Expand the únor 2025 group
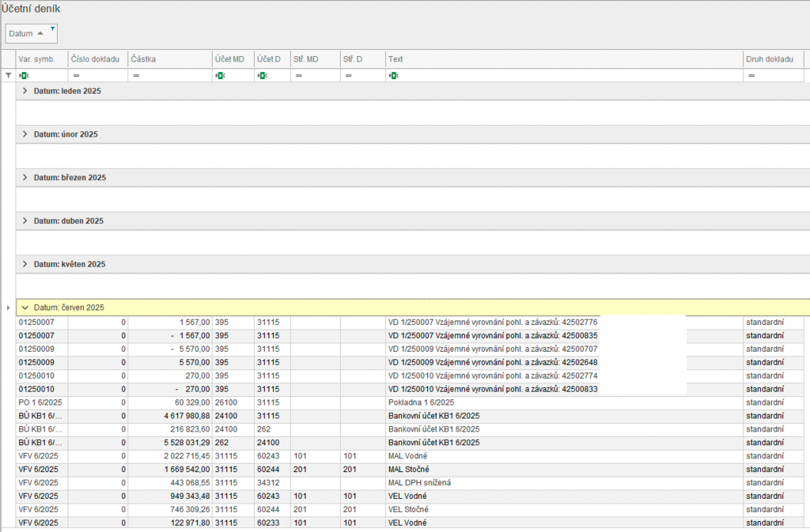Image resolution: width=810 pixels, height=532 pixels. pyautogui.click(x=25, y=134)
